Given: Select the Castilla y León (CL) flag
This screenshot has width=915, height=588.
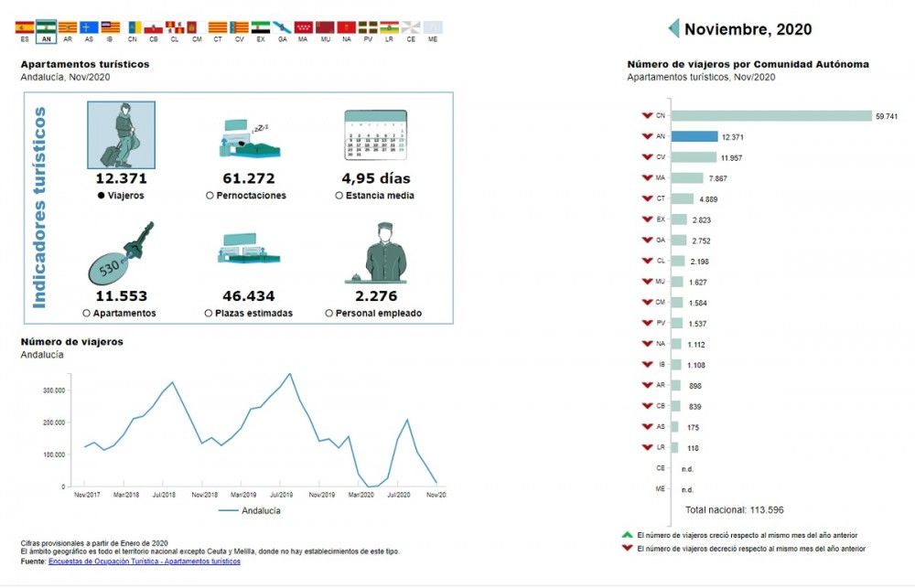Looking at the screenshot, I should tap(175, 27).
